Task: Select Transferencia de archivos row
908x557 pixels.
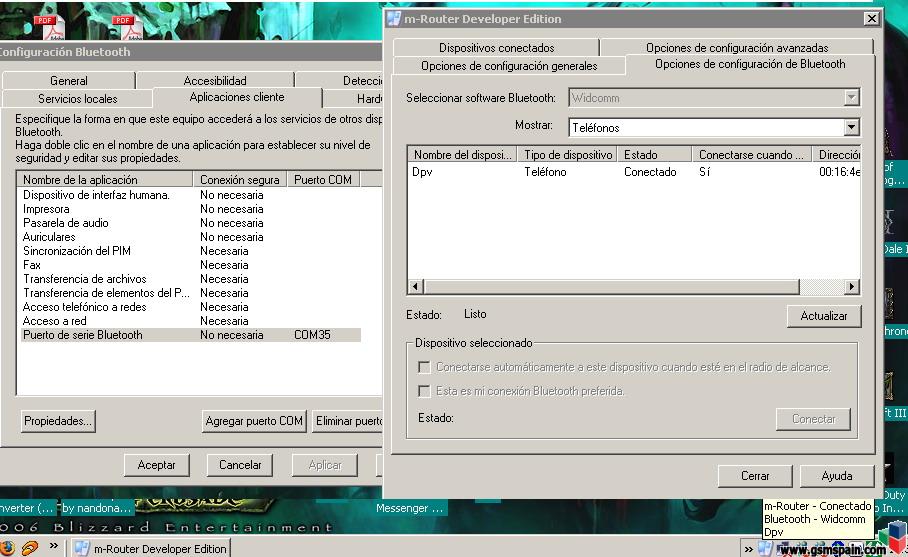Action: 191,279
